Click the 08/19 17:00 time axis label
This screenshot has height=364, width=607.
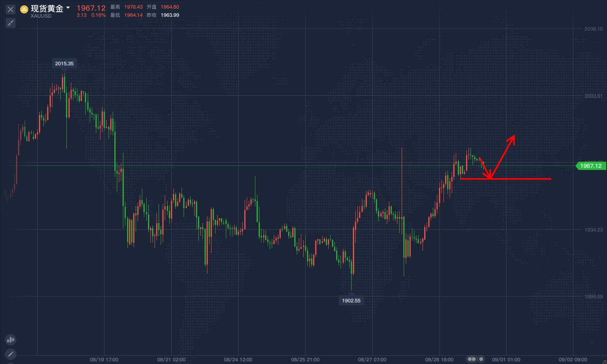104,359
